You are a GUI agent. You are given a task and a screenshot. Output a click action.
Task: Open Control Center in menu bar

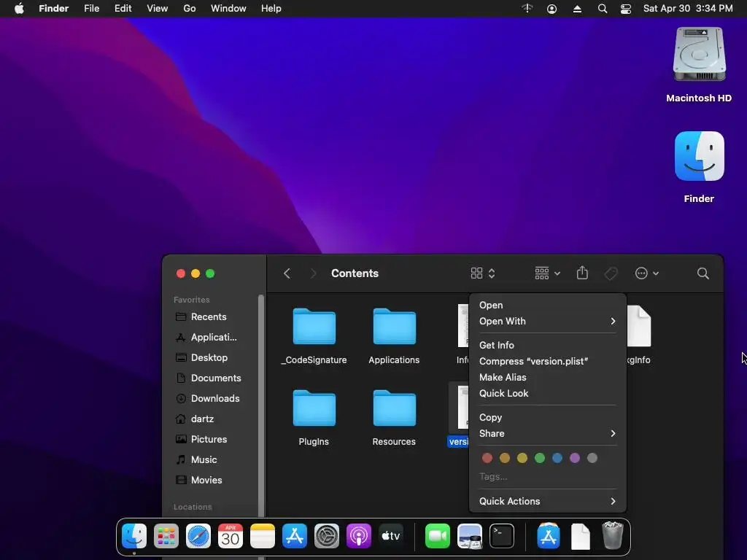tap(625, 9)
